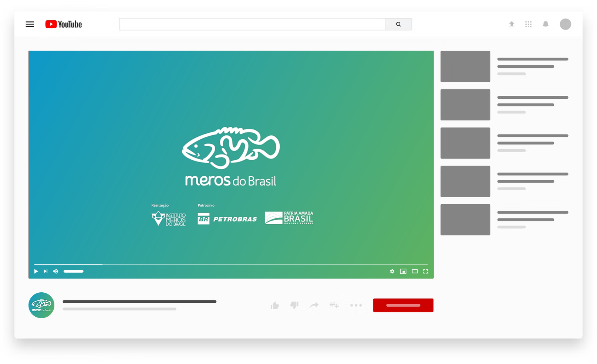Viewport: 597px width, 364px height.
Task: Play the Meros do Brasil video
Action: 36,271
